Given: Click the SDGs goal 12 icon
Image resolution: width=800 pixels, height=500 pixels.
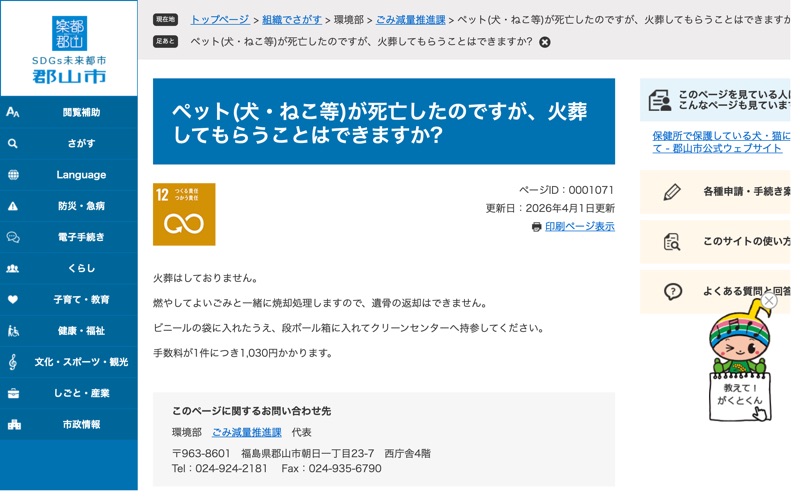Looking at the screenshot, I should tap(184, 214).
